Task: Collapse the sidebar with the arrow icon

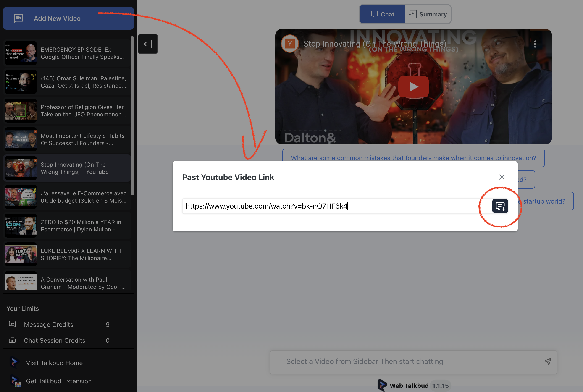Action: (148, 44)
